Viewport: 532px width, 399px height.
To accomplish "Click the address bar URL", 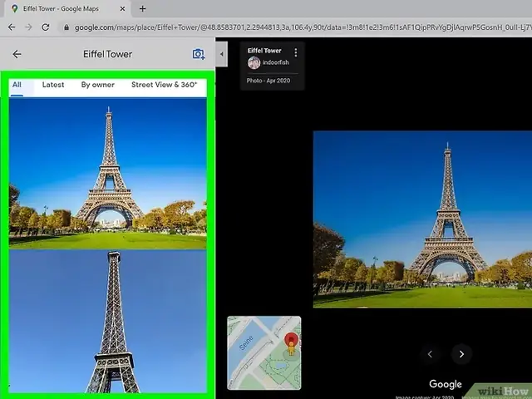I will [302, 27].
